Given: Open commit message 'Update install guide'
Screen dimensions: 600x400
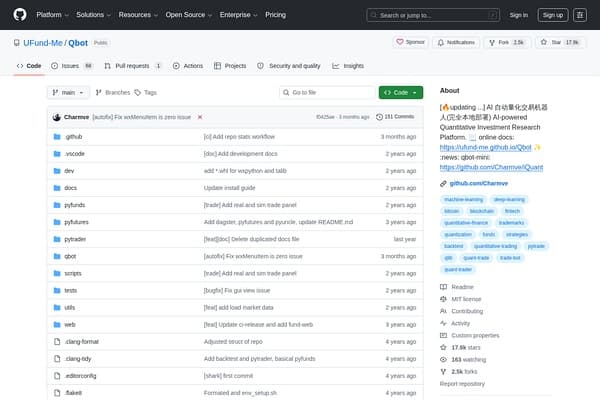Looking at the screenshot, I should pos(230,188).
